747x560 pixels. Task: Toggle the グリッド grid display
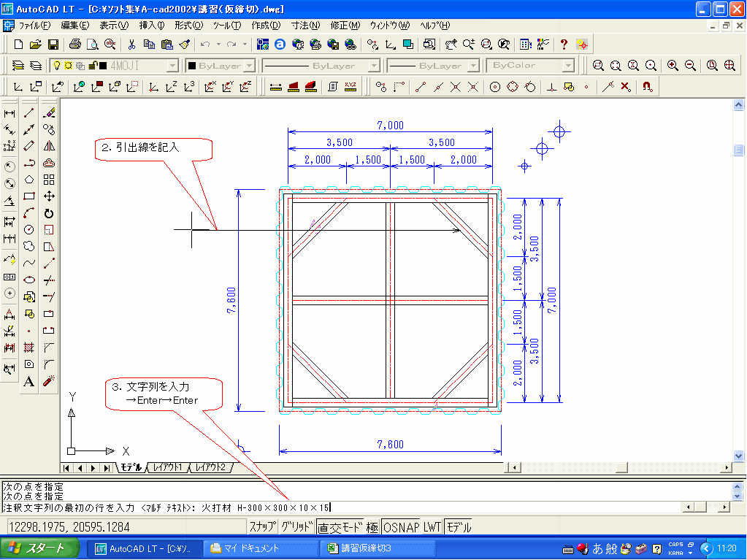[x=296, y=526]
